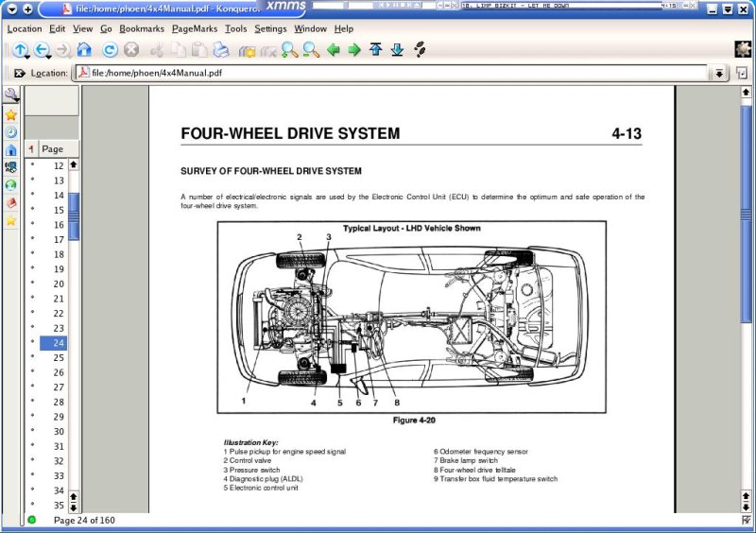Open the Location bar history dropdown arrow
The image size is (756, 533).
(x=719, y=73)
